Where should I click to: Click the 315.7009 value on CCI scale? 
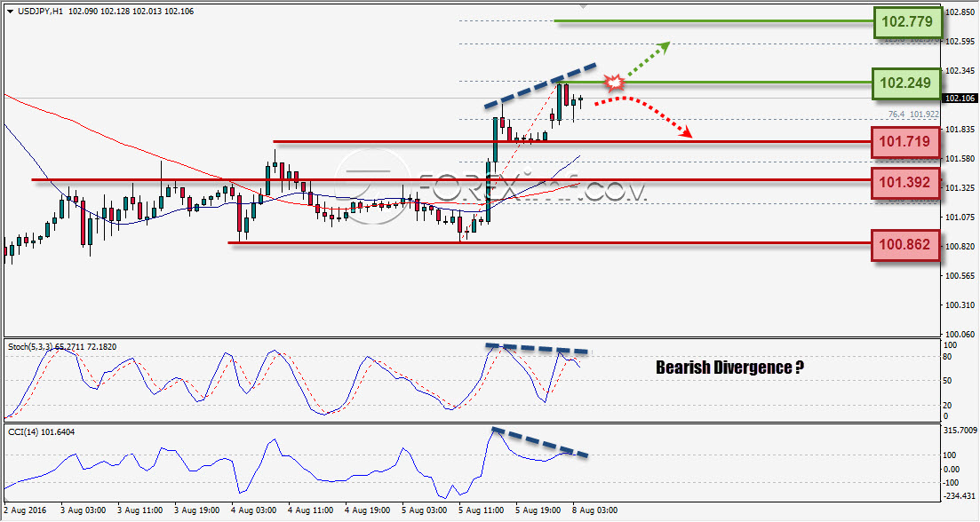[960, 431]
